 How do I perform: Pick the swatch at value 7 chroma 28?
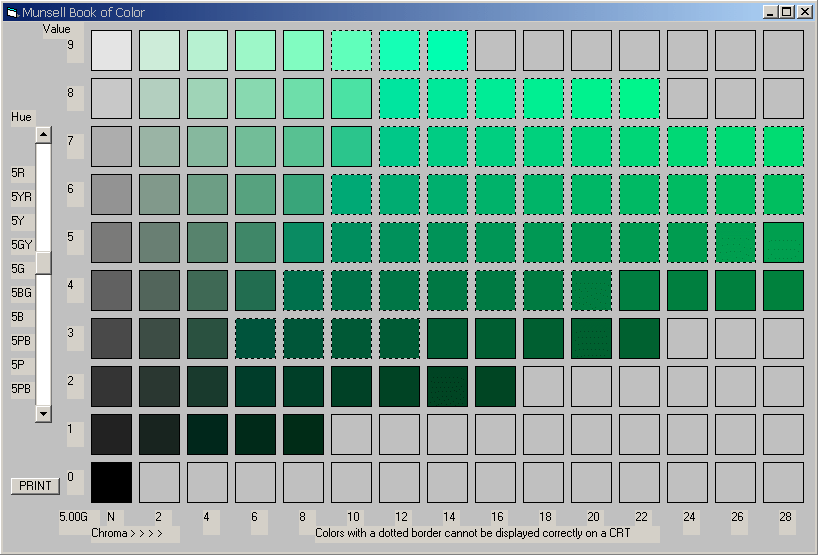[x=783, y=146]
